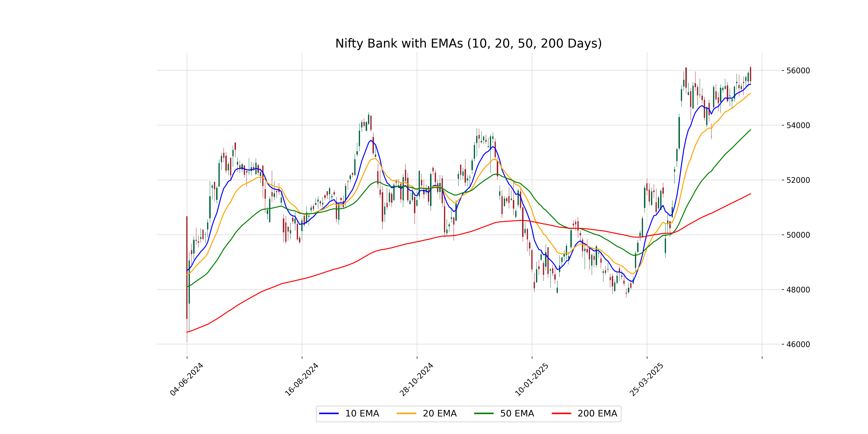Viewport: 868px width, 434px height.
Task: Click the 25-03-2025 x-axis date label
Action: pyautogui.click(x=647, y=379)
